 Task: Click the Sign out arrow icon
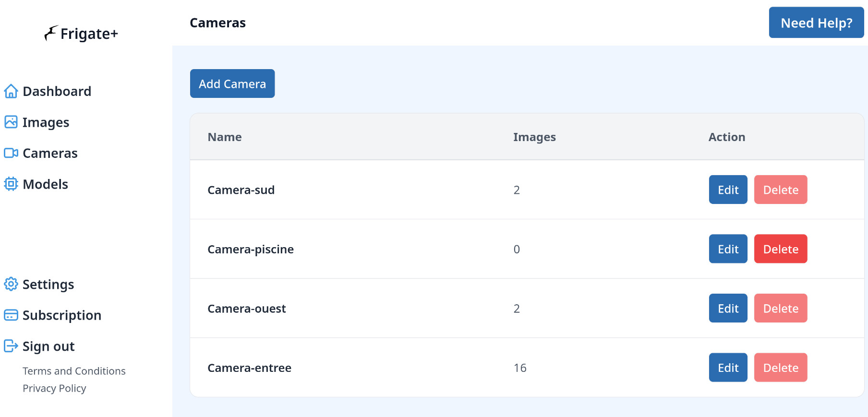point(11,346)
